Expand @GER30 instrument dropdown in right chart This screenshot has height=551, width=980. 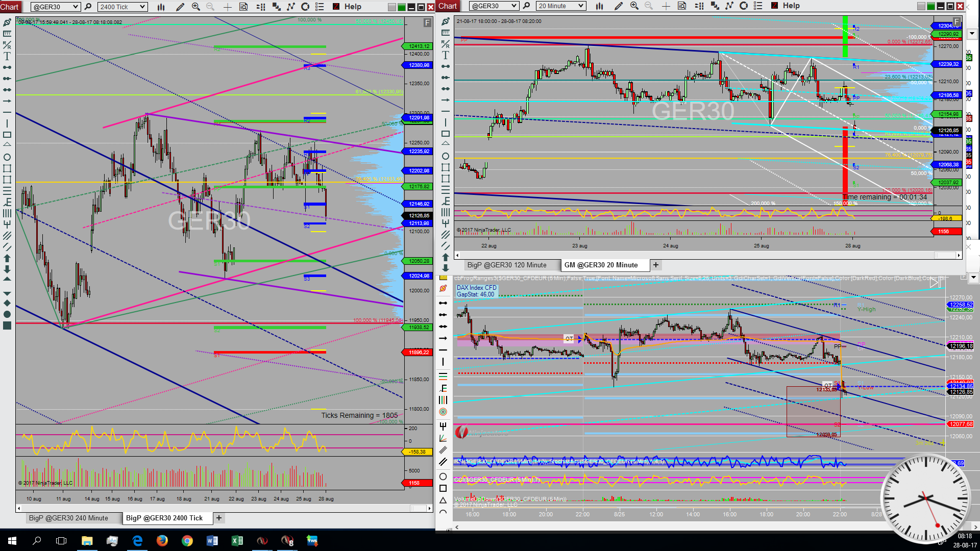point(514,6)
